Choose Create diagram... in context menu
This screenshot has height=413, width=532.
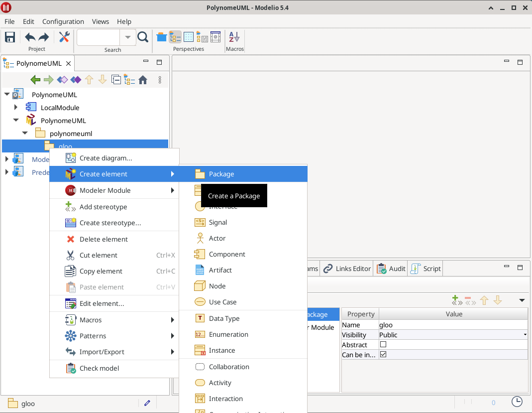coord(114,158)
